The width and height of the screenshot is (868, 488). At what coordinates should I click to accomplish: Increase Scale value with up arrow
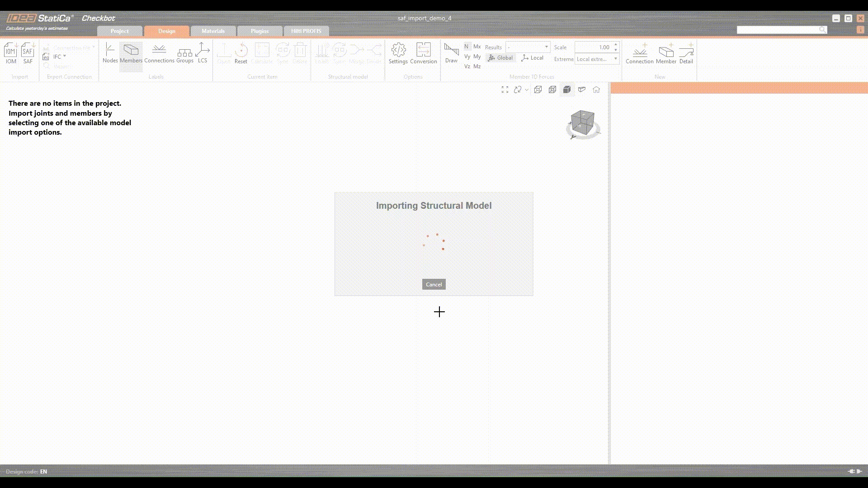pyautogui.click(x=616, y=45)
